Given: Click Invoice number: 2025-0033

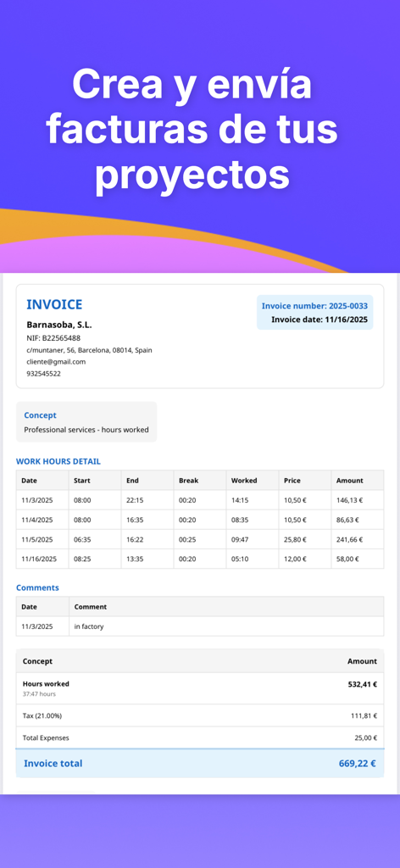Looking at the screenshot, I should click(314, 306).
